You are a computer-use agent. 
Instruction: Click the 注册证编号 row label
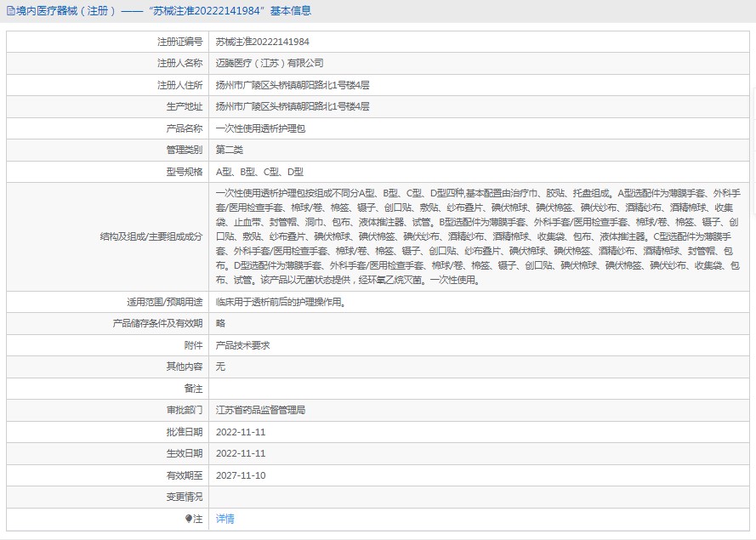(x=179, y=42)
